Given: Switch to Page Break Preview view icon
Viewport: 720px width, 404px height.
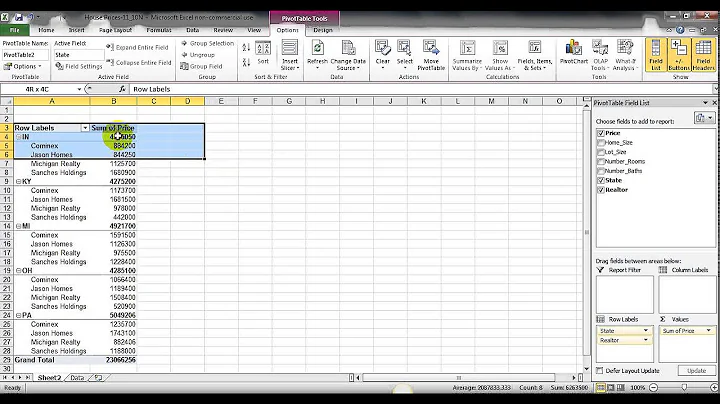Looking at the screenshot, I should tap(621, 388).
